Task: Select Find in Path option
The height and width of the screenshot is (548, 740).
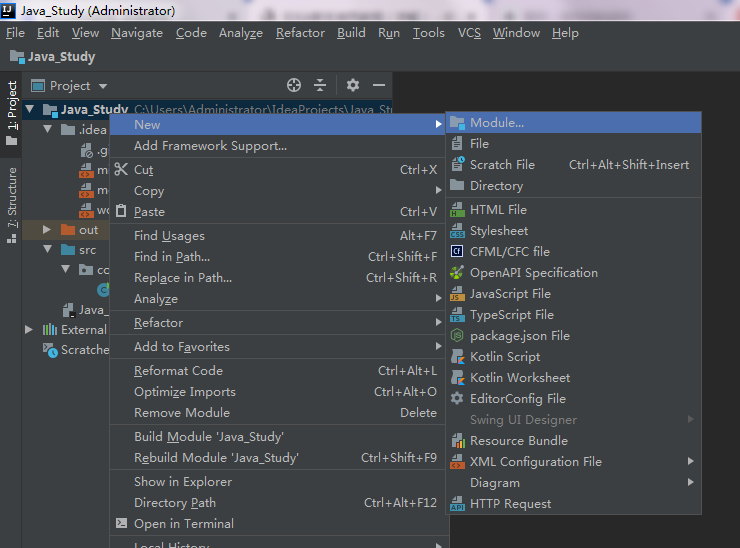Action: pos(279,257)
